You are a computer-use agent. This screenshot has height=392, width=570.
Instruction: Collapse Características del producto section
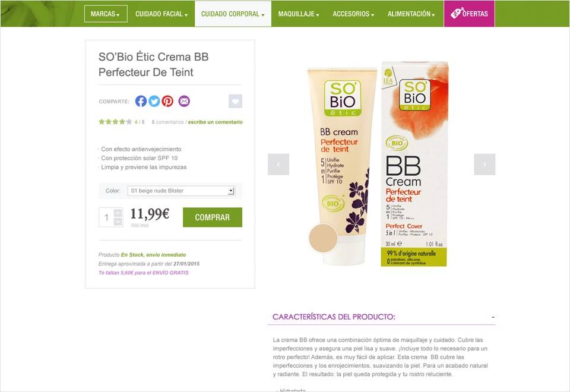[x=493, y=317]
